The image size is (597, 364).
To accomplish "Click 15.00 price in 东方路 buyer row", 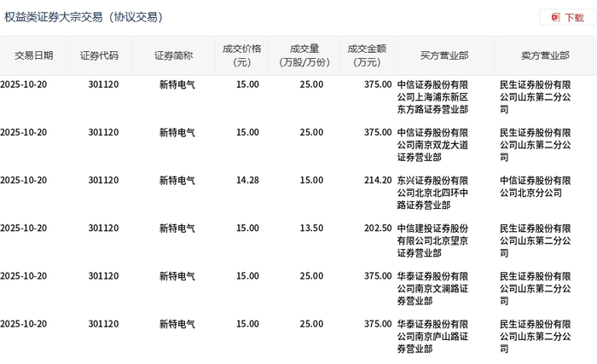I will (247, 84).
